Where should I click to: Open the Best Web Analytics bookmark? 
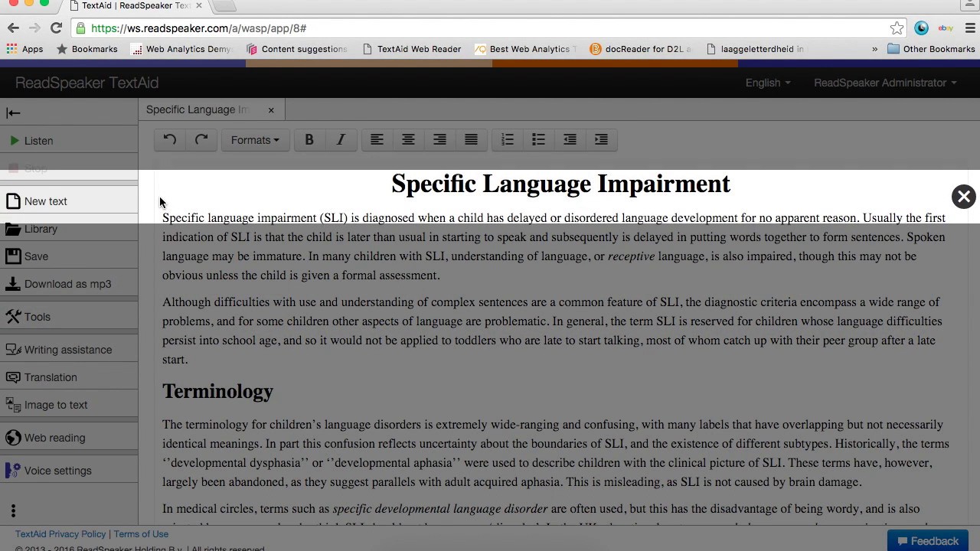point(525,49)
